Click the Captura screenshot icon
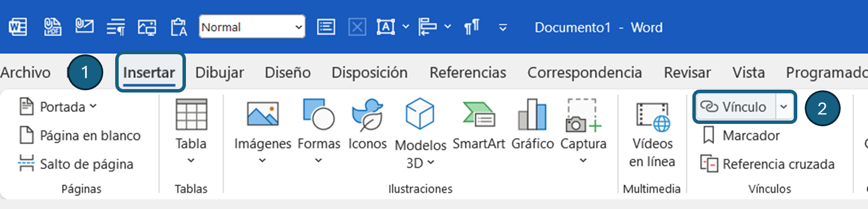Image resolution: width=868 pixels, height=209 pixels. [x=583, y=115]
